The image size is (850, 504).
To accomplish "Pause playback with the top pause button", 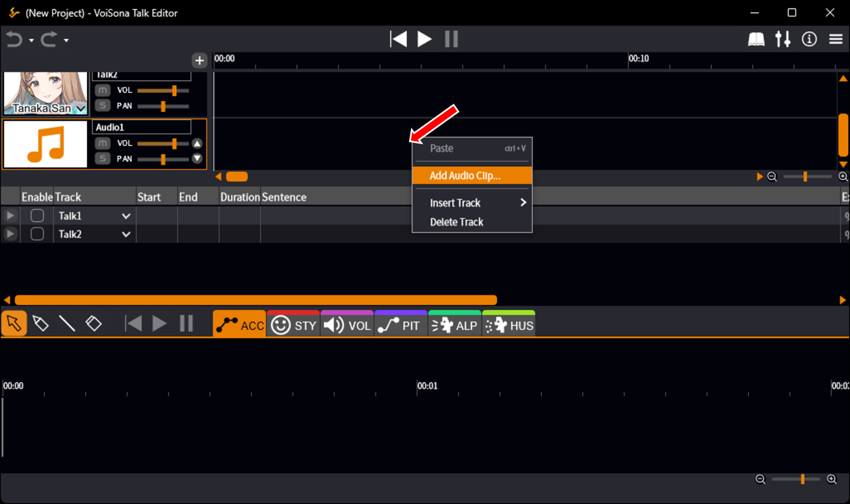I will click(x=452, y=39).
